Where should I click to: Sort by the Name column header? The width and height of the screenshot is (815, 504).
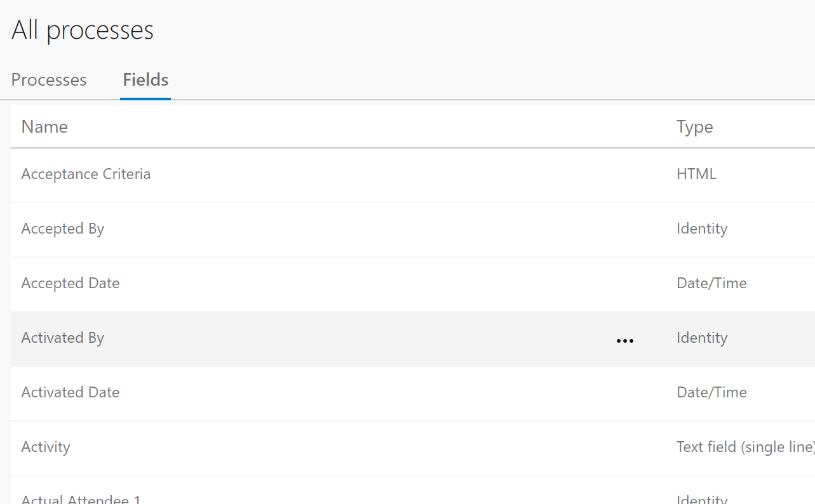44,127
